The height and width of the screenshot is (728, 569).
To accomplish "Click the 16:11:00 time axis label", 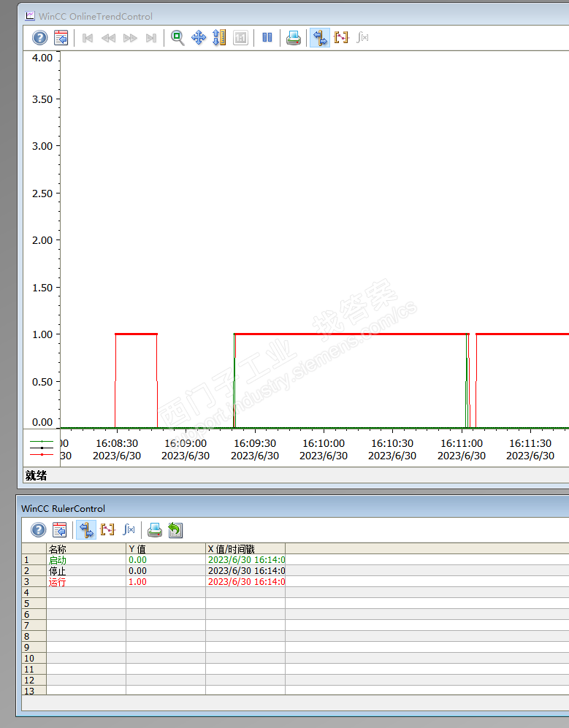I will pyautogui.click(x=461, y=443).
